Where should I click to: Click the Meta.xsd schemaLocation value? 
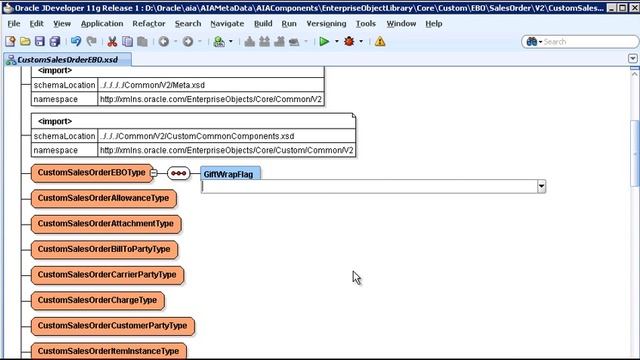(153, 85)
